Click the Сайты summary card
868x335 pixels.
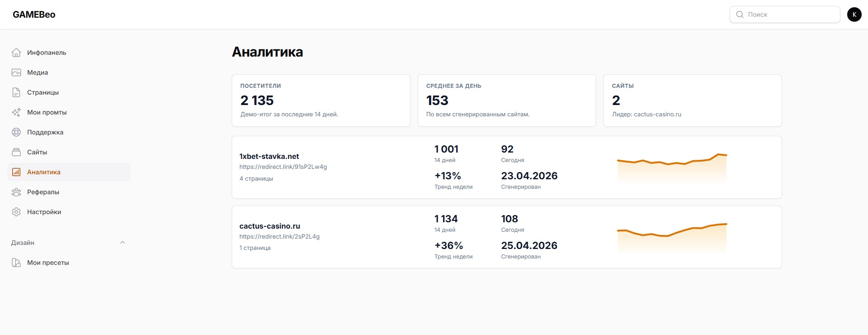coord(692,100)
